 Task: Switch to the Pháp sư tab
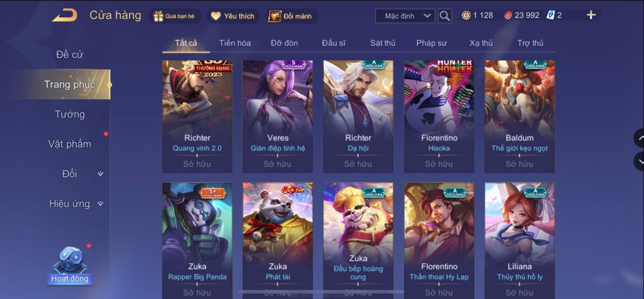pyautogui.click(x=431, y=43)
